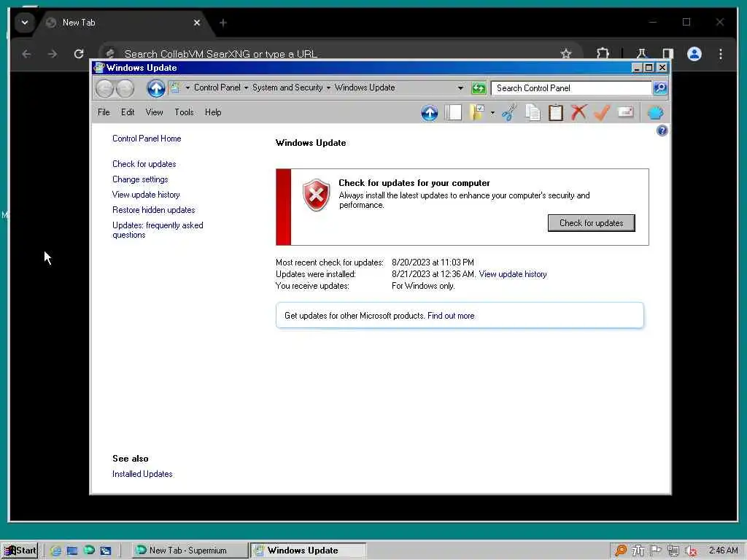The image size is (747, 560).
Task: Click the show desktop quick launch icon
Action: (72, 551)
